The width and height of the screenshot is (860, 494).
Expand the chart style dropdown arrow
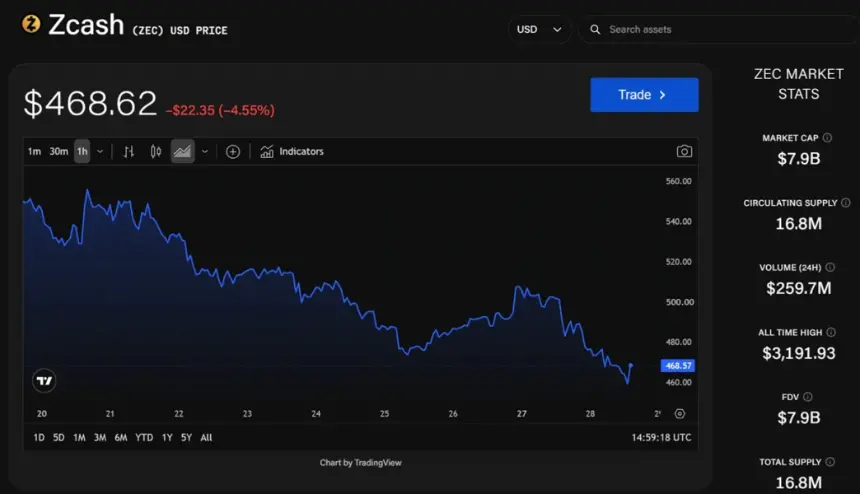pos(205,151)
